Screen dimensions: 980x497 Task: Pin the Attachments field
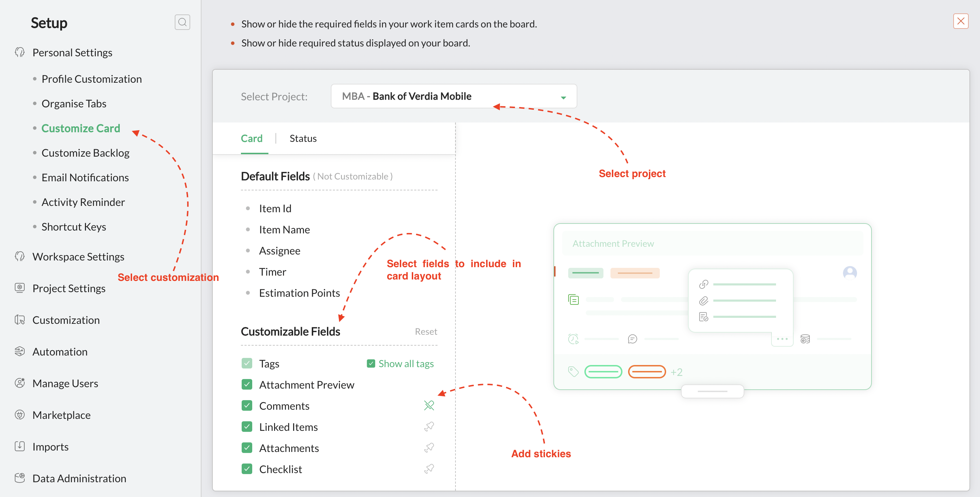429,448
